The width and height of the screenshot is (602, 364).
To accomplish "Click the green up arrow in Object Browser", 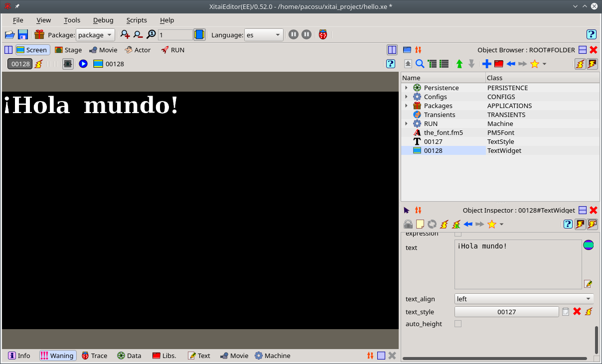I will click(x=459, y=64).
